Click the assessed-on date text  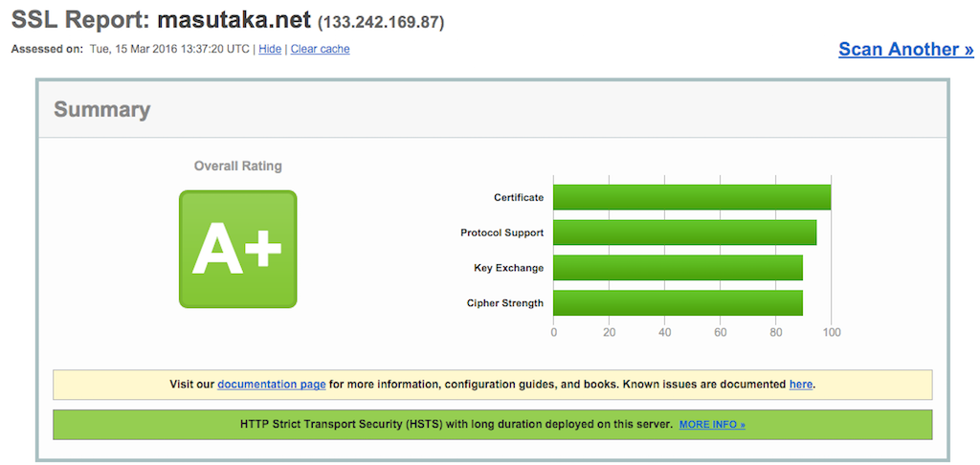coord(169,49)
